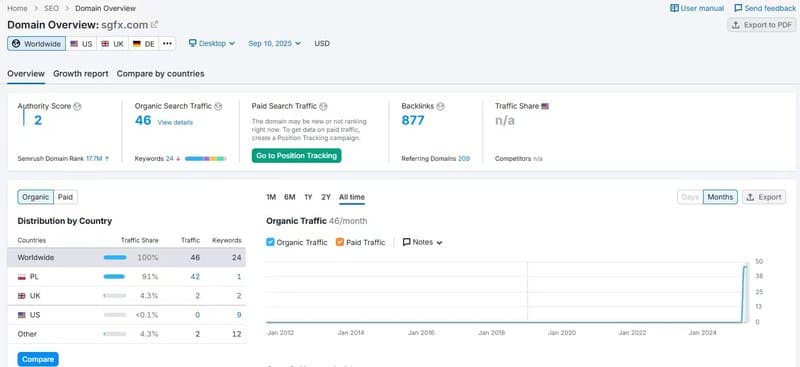Click the Notes comment icon
800x367 pixels.
(x=407, y=242)
